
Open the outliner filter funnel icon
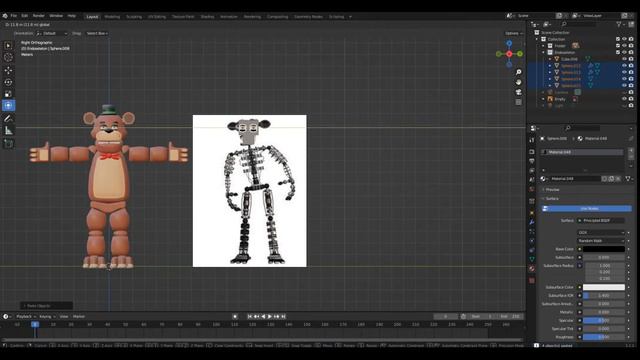pyautogui.click(x=619, y=24)
